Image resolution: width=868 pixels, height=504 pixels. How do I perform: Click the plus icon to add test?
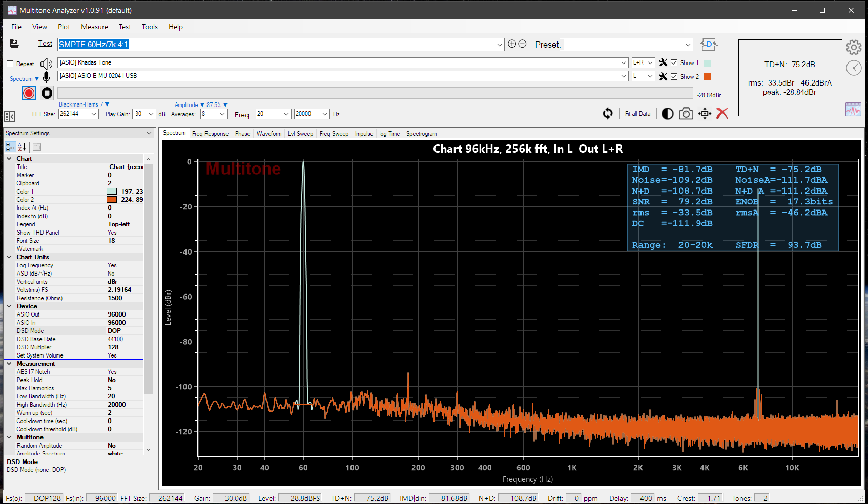tap(512, 44)
